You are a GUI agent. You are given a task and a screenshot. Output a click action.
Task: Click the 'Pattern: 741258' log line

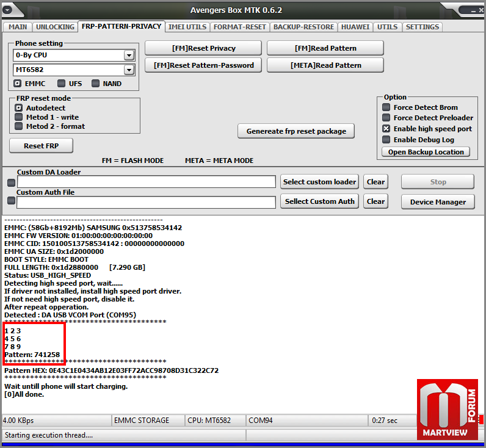click(32, 355)
